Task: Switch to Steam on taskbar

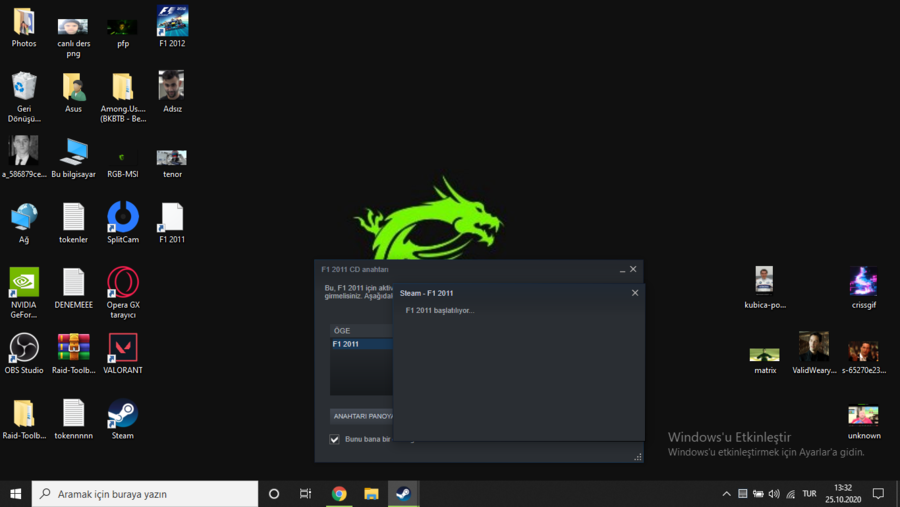Action: (x=404, y=494)
